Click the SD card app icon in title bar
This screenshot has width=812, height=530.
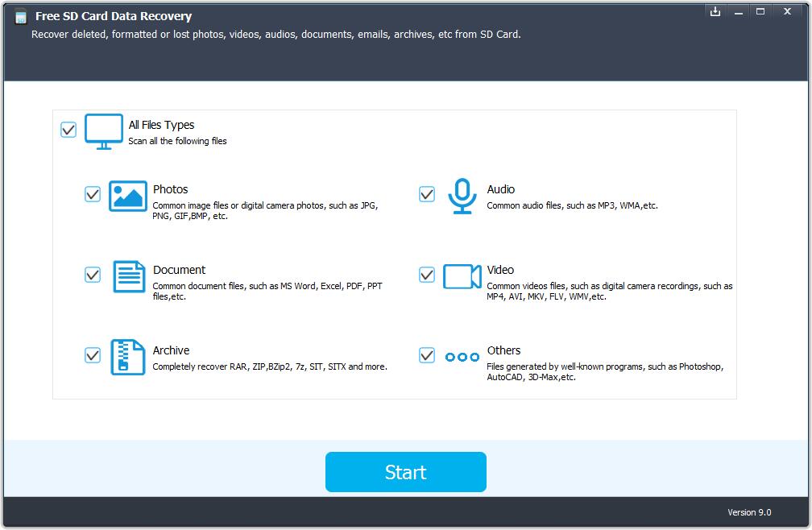tap(21, 17)
